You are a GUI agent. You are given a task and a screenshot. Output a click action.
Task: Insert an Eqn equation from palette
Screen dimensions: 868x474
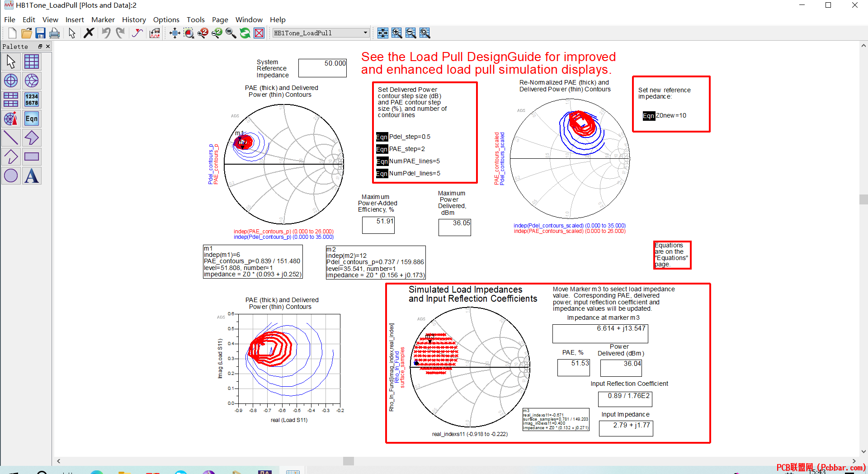[32, 118]
